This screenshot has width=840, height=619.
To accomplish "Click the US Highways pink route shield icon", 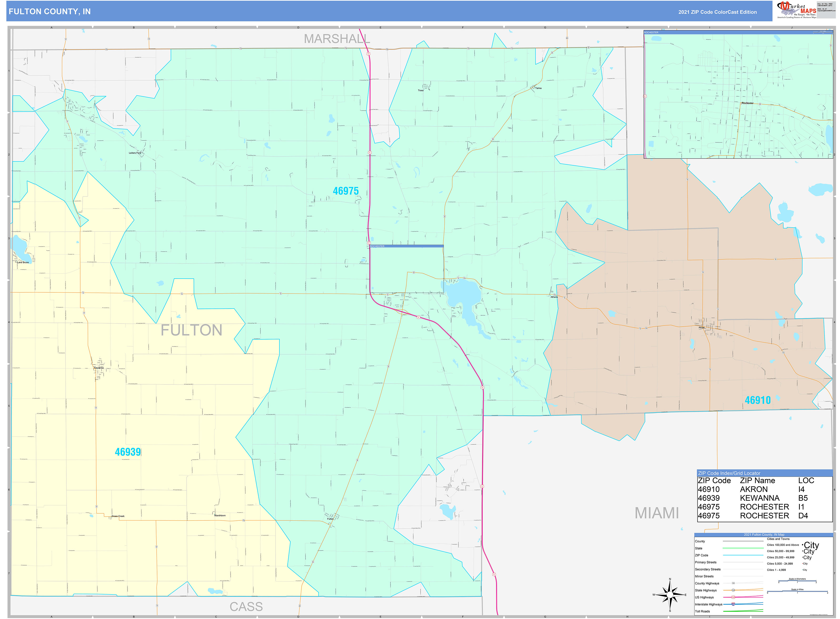I will point(733,597).
